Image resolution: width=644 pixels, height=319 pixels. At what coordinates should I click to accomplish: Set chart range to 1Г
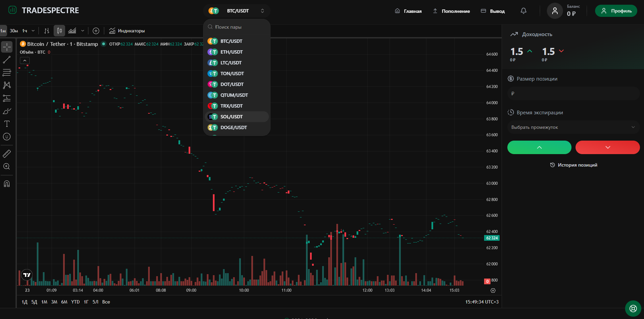[86, 302]
